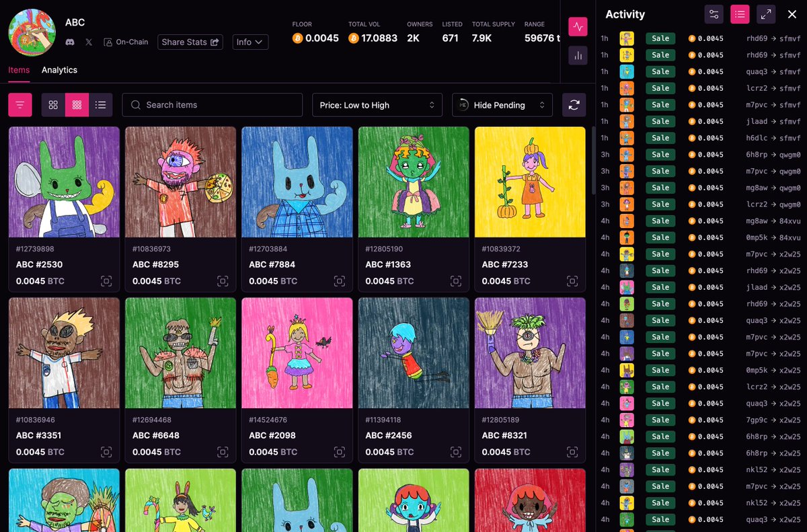
Task: Click the jlaad → sfmvf activity row
Action: [701, 121]
